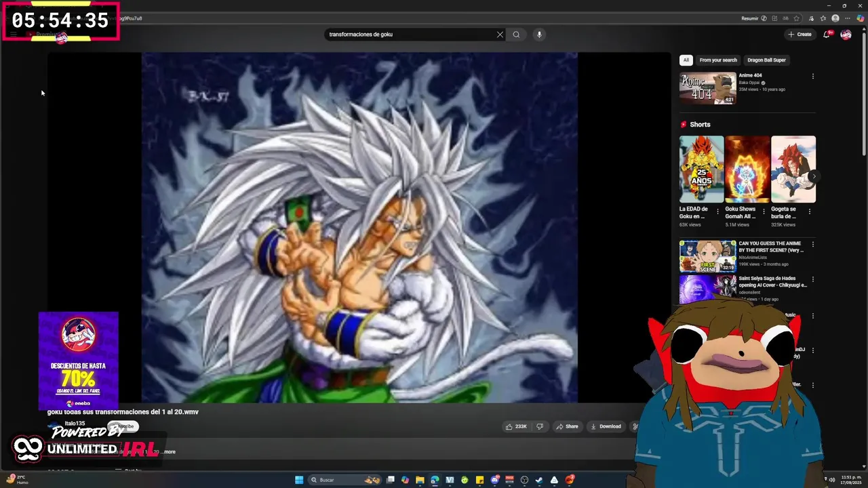This screenshot has height=488, width=868.
Task: Clear the YouTube search box text
Action: click(x=500, y=35)
